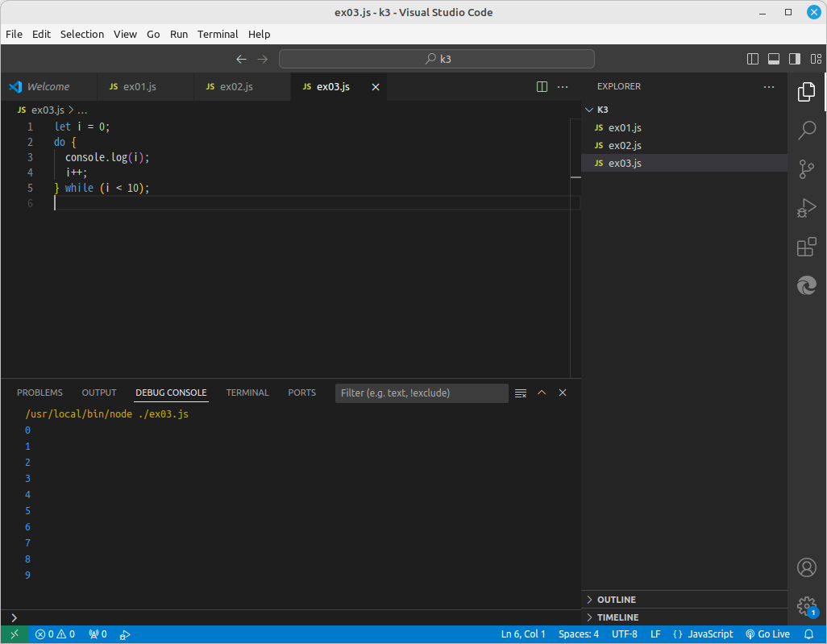Open editor More Actions ellipsis

tap(563, 86)
